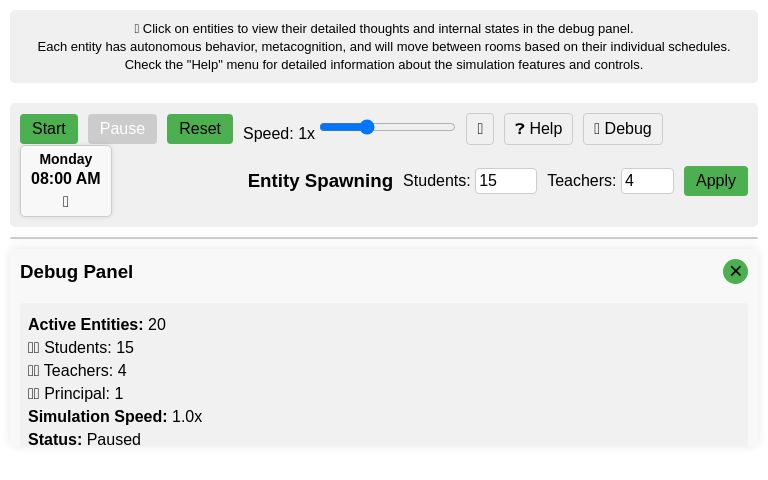768x480 pixels.
Task: Close the Debug Panel
Action: [735, 271]
